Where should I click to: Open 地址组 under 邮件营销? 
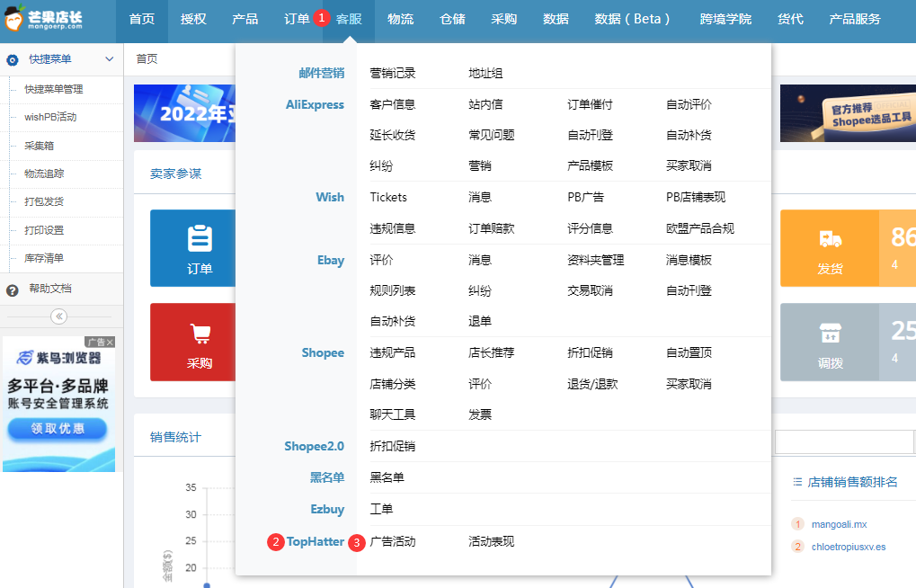click(x=485, y=73)
